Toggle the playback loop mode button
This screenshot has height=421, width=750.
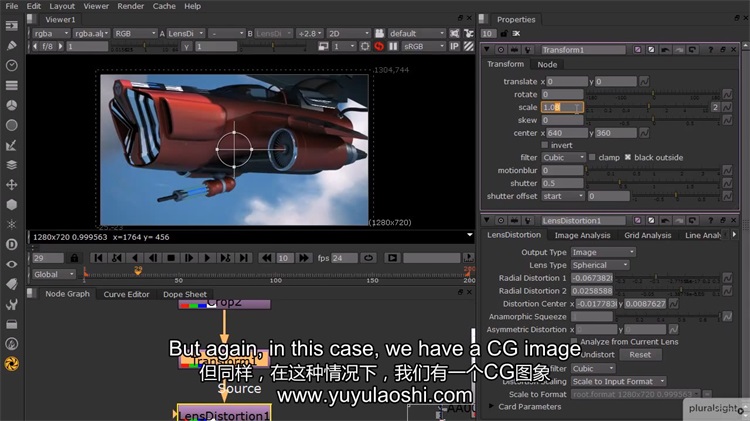pos(368,258)
